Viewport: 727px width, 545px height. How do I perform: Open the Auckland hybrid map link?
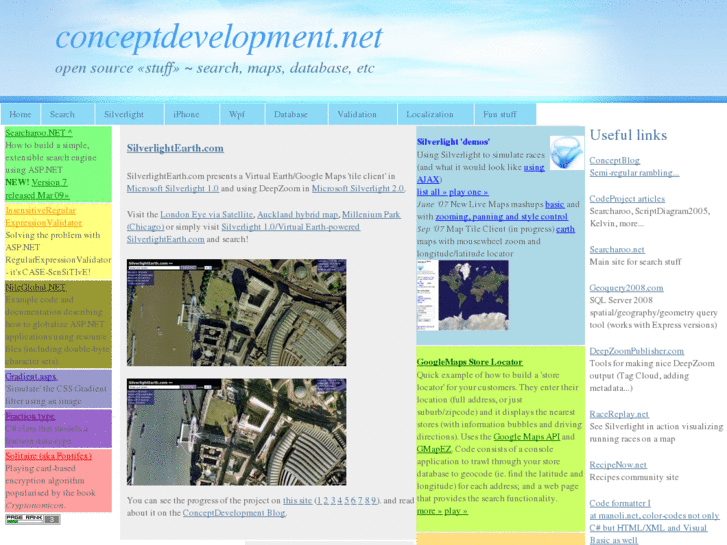(x=298, y=215)
